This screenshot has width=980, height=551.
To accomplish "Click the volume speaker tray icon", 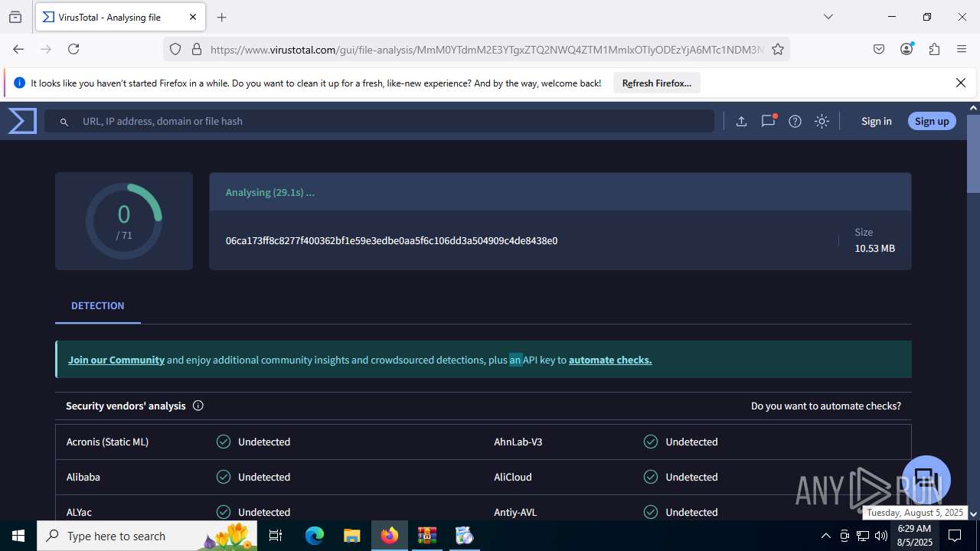I will coord(880,536).
